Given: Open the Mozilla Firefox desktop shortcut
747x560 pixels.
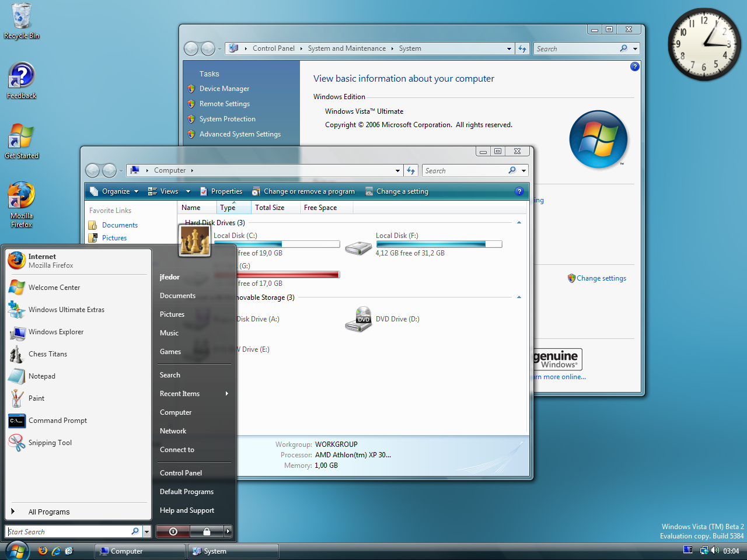Looking at the screenshot, I should click(x=22, y=204).
